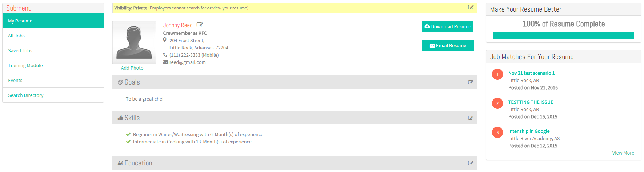The width and height of the screenshot is (644, 172).
Task: Click the number 3 job match badge
Action: coord(497,132)
